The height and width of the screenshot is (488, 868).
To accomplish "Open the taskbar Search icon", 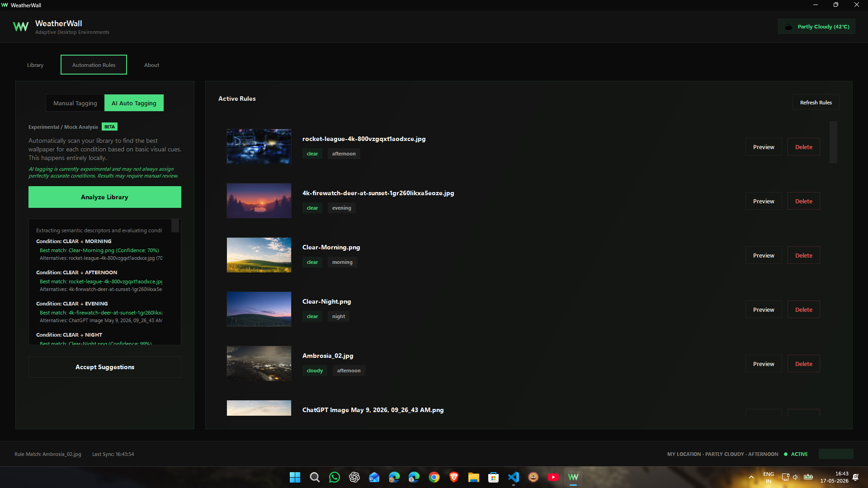I will coord(315,477).
